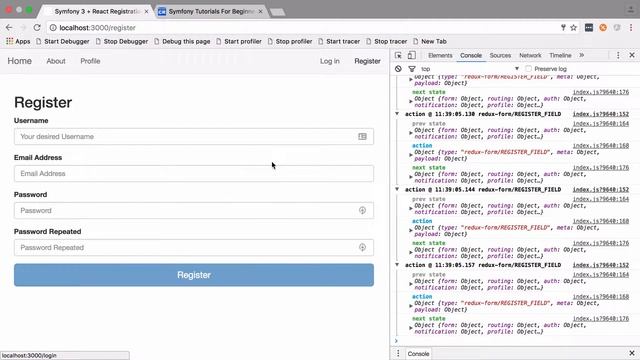Click the blue Register submit button
This screenshot has width=640, height=360.
pyautogui.click(x=194, y=275)
